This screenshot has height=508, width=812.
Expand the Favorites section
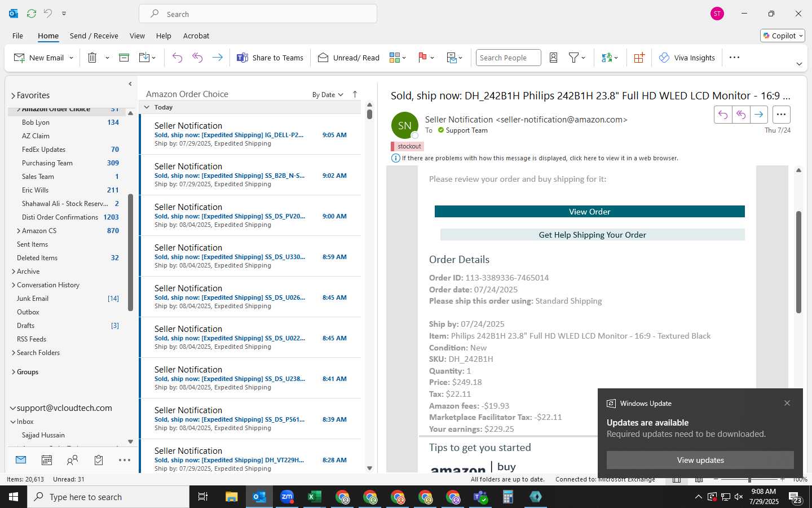coord(13,96)
